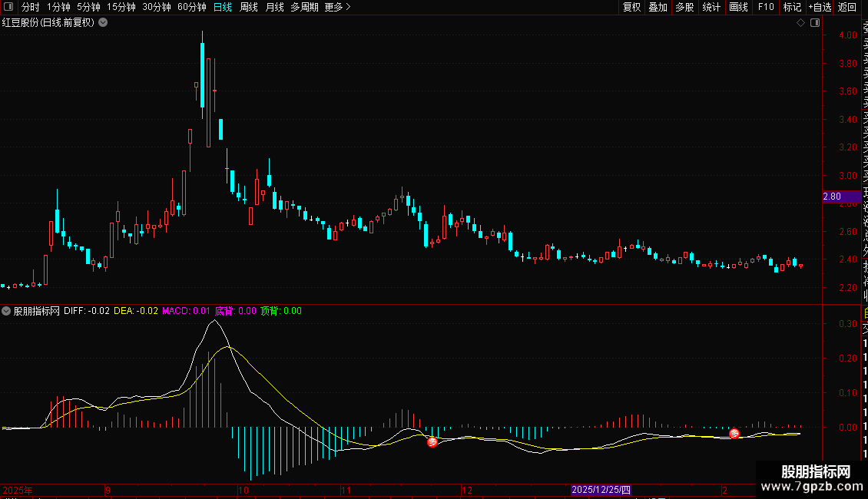Click the 标记 mark button

(792, 7)
